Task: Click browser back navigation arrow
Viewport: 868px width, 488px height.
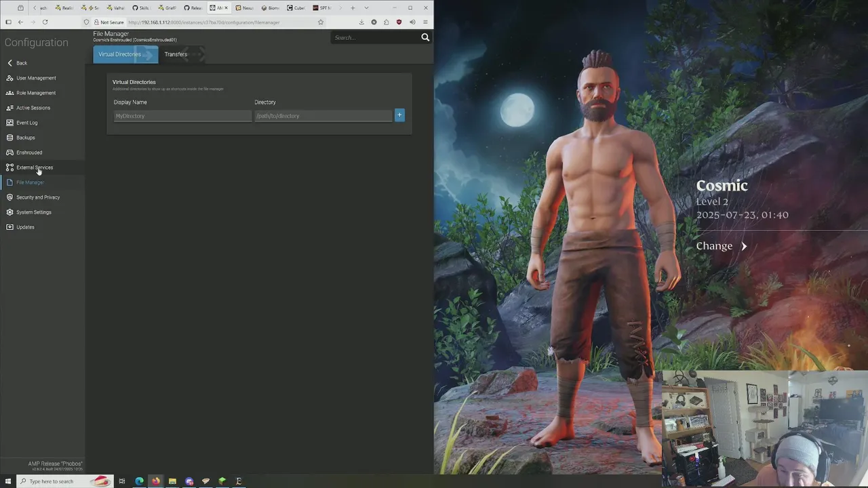Action: (x=20, y=22)
